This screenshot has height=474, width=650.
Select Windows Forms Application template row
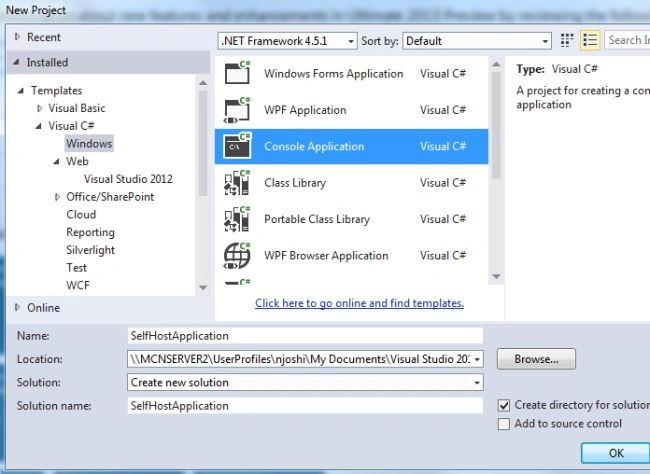(352, 73)
